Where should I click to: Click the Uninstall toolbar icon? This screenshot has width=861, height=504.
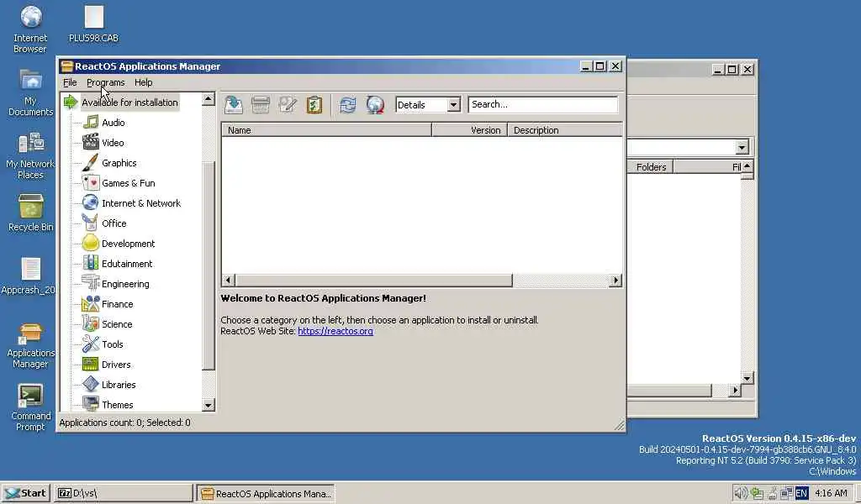coord(261,104)
